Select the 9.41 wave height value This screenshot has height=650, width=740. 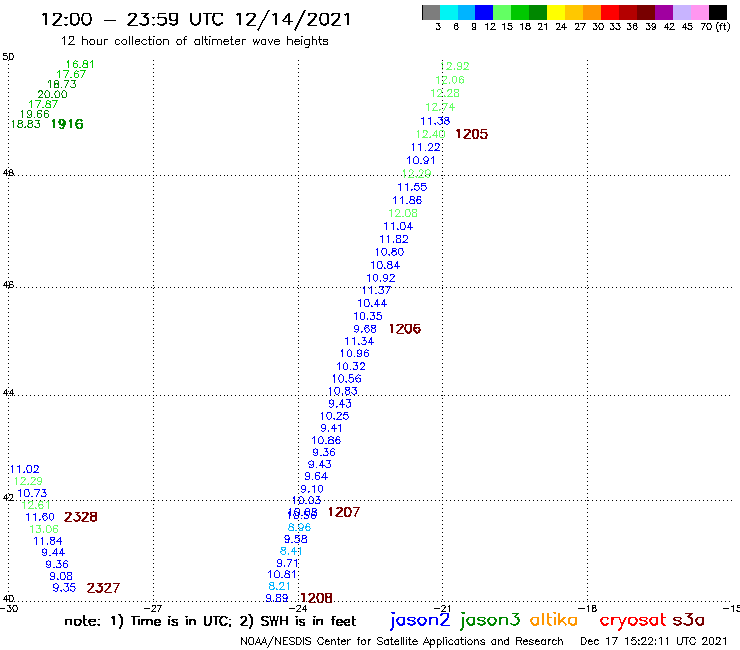pos(331,428)
